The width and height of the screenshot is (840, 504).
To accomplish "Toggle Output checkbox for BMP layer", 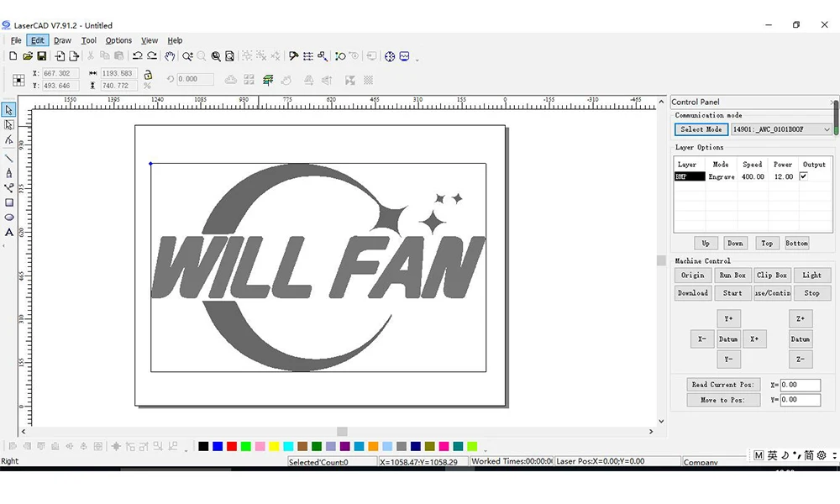I will tap(804, 176).
